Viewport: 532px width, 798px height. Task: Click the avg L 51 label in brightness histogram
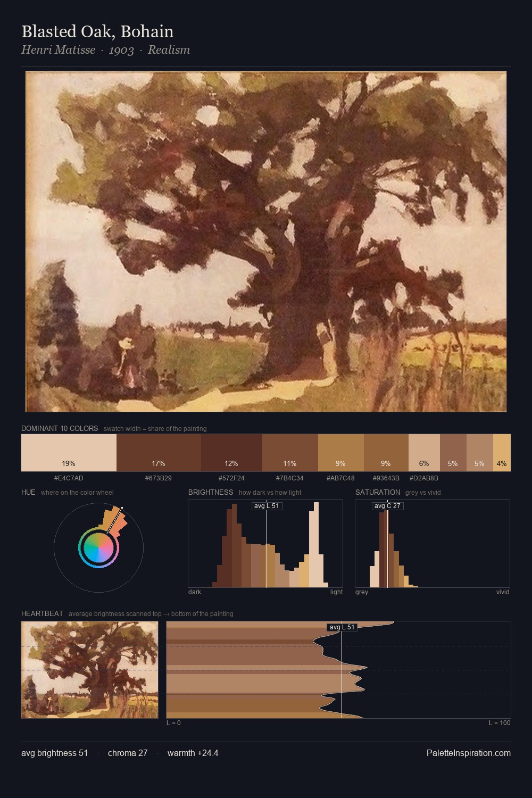point(267,506)
